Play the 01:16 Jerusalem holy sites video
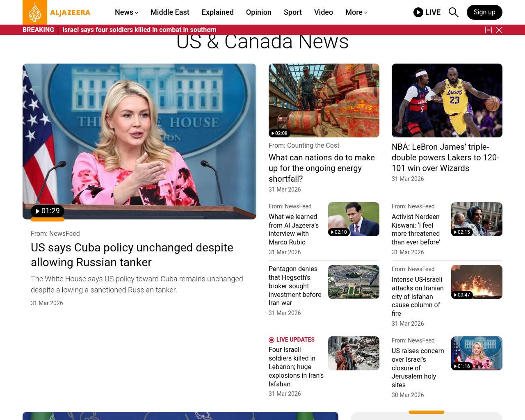The image size is (525, 420). [462, 366]
